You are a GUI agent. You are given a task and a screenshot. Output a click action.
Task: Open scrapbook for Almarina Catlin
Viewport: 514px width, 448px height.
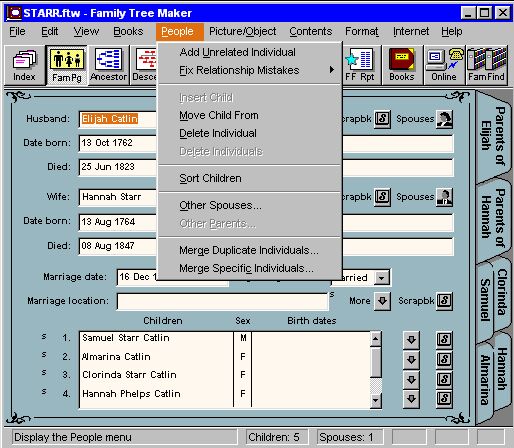point(444,360)
